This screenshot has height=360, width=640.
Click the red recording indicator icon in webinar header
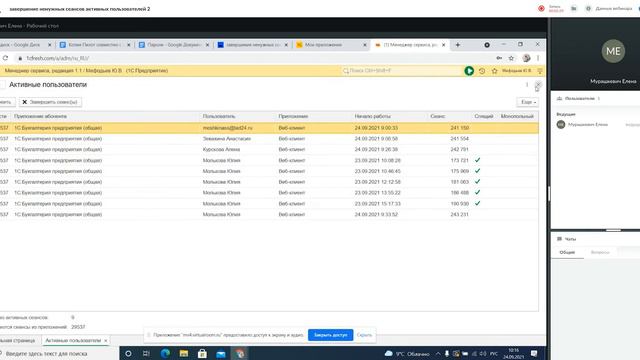(541, 8)
